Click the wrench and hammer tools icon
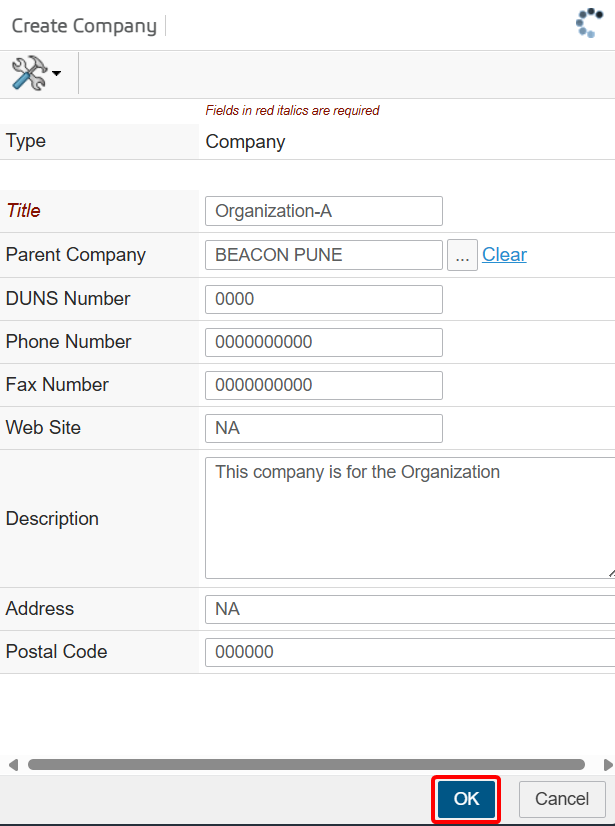Image resolution: width=615 pixels, height=826 pixels. (x=29, y=73)
